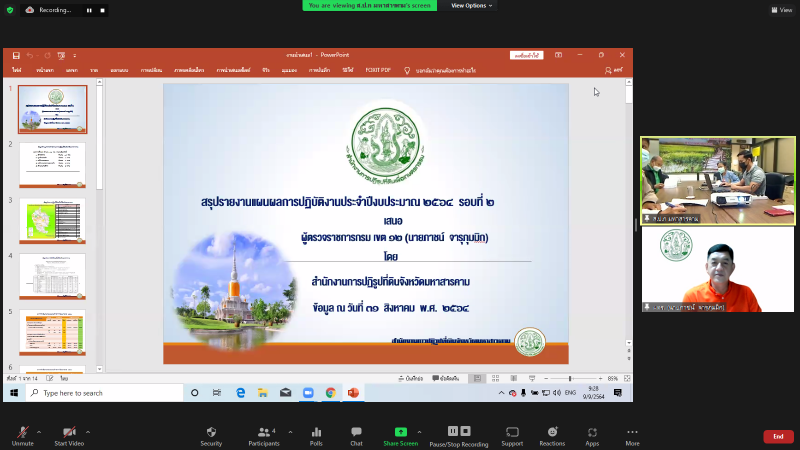
Task: Select slide 5 thumbnail with the orange table
Action: pyautogui.click(x=53, y=333)
